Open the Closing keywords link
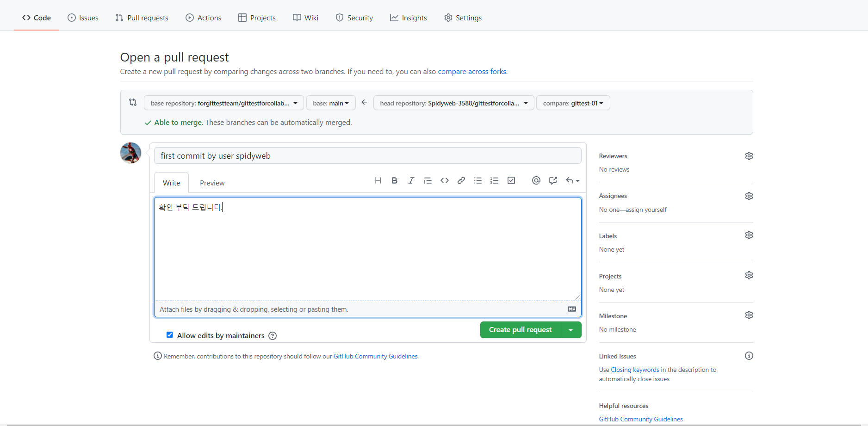This screenshot has height=426, width=868. pyautogui.click(x=635, y=370)
